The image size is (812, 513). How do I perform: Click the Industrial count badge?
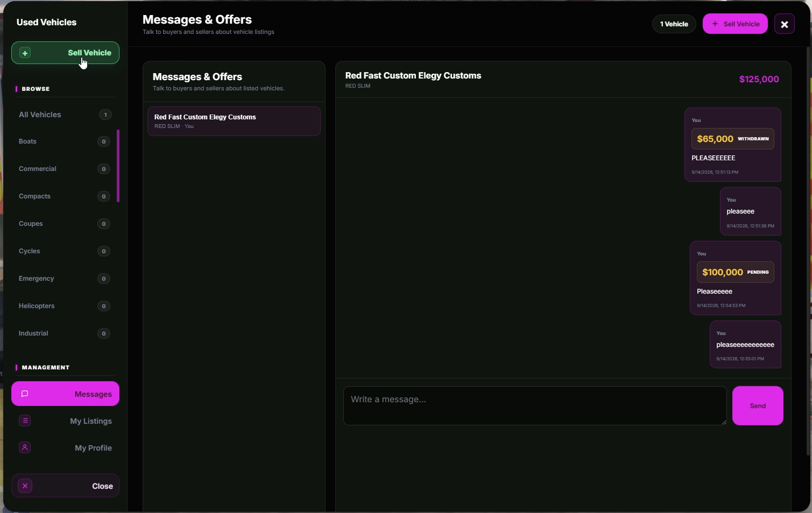[x=104, y=333]
